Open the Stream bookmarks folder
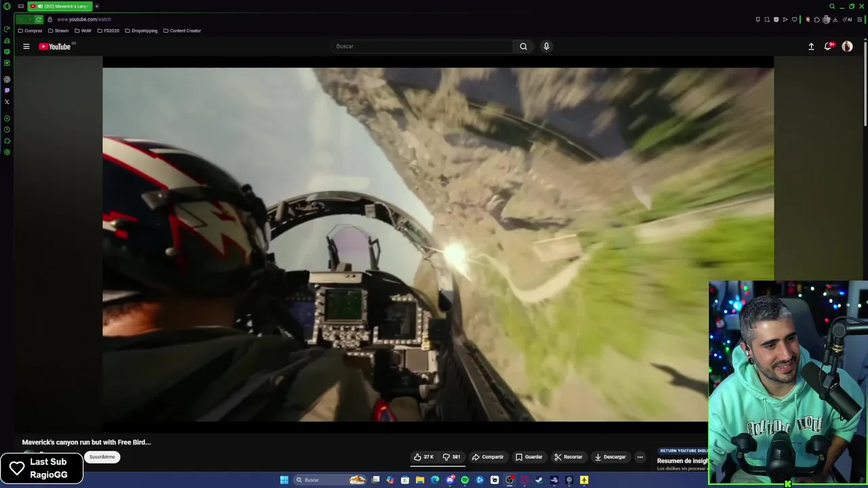 click(x=58, y=30)
